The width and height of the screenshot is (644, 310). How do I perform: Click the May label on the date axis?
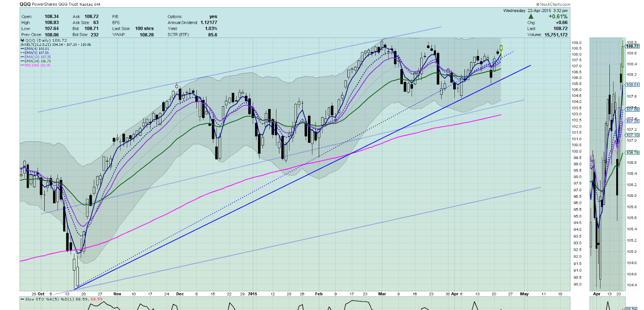tap(524, 294)
